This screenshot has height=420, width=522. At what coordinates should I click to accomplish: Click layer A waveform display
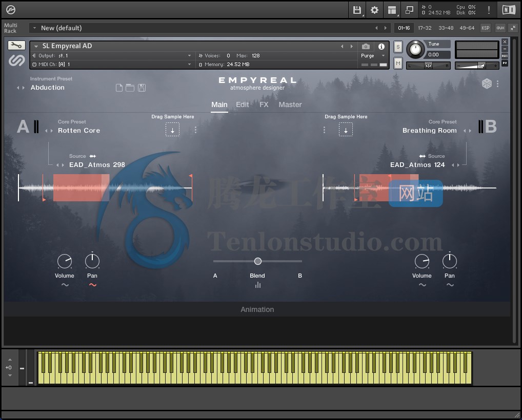click(x=105, y=188)
